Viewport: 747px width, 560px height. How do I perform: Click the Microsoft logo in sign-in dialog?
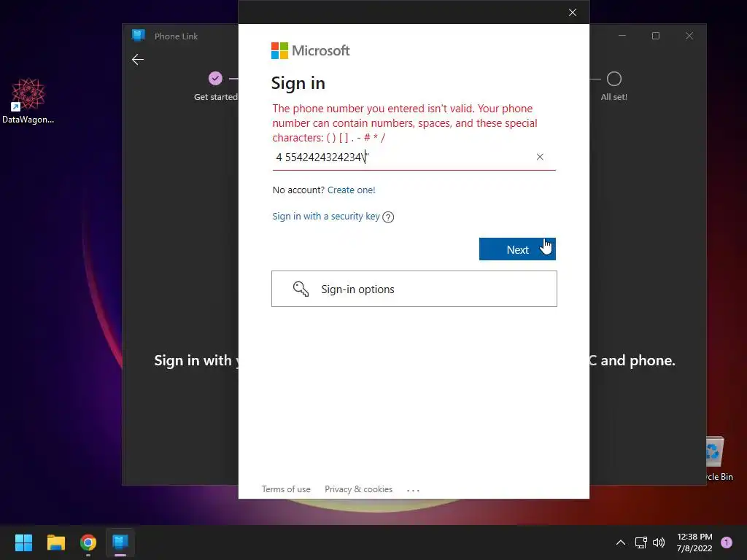point(311,50)
